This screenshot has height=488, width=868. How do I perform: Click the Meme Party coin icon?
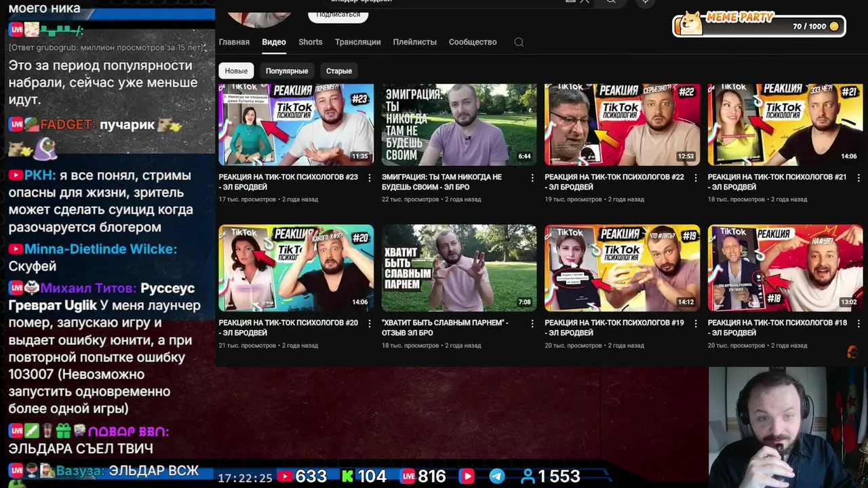pos(834,26)
